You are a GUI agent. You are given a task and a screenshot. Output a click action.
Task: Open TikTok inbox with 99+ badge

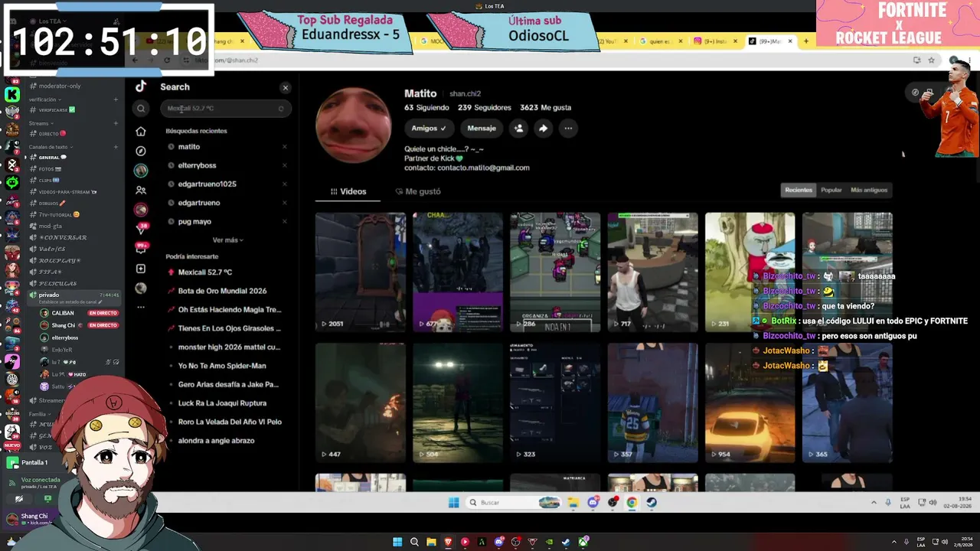tap(141, 248)
